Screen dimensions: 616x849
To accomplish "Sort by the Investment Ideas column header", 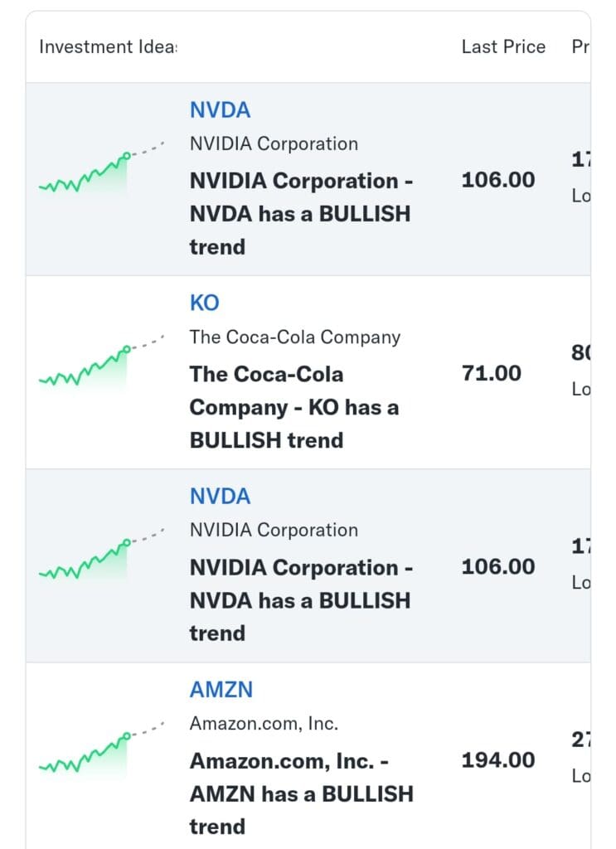I will click(108, 46).
